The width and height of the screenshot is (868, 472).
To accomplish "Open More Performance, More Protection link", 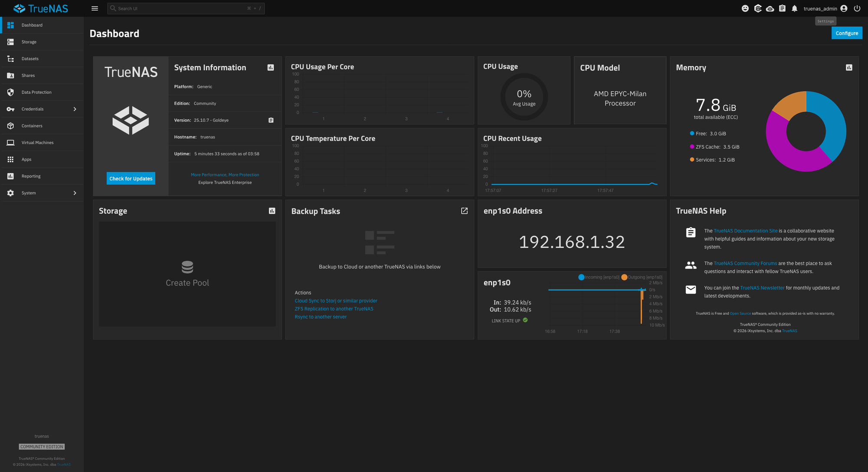I will [x=225, y=175].
